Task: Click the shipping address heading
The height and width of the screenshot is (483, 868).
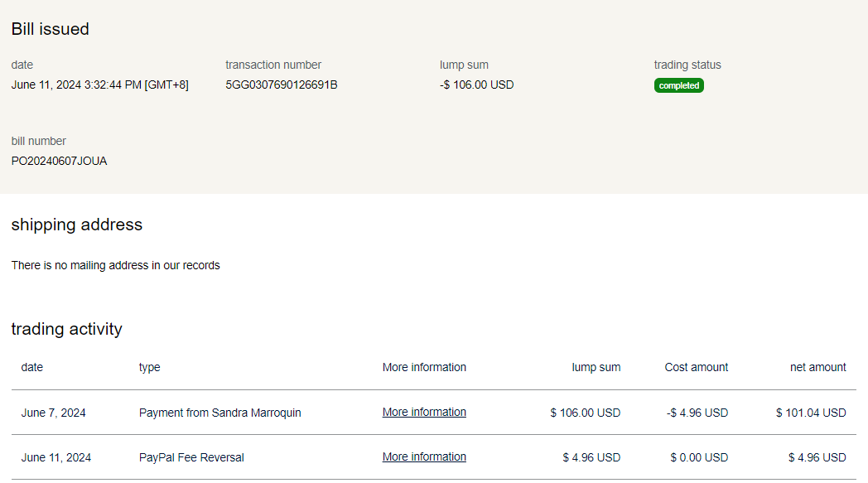Action: tap(76, 225)
